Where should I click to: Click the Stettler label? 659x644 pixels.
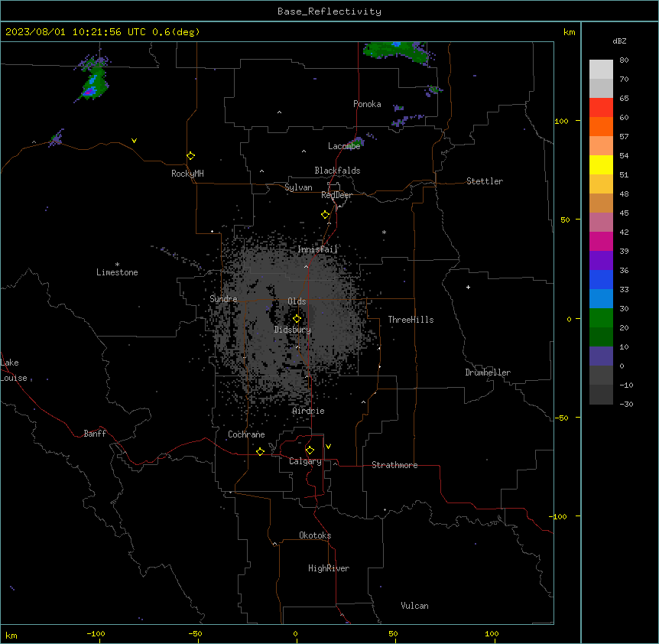(485, 181)
